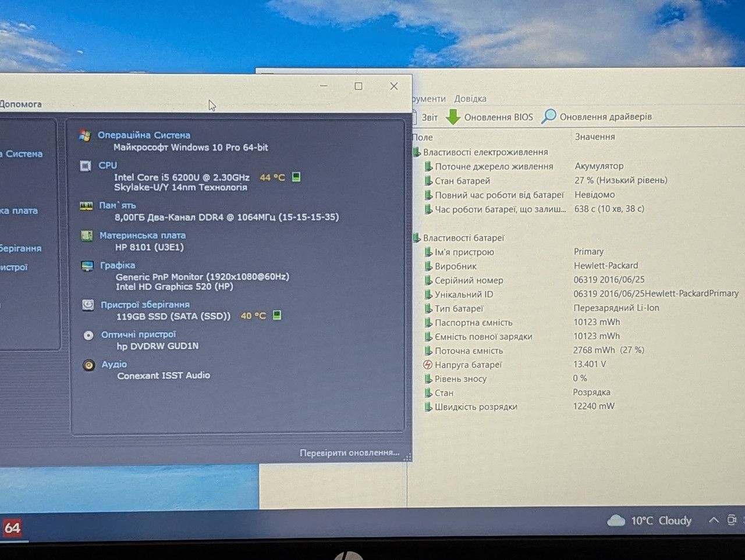
Task: Click the icon next to Тип батареї
Action: [428, 308]
